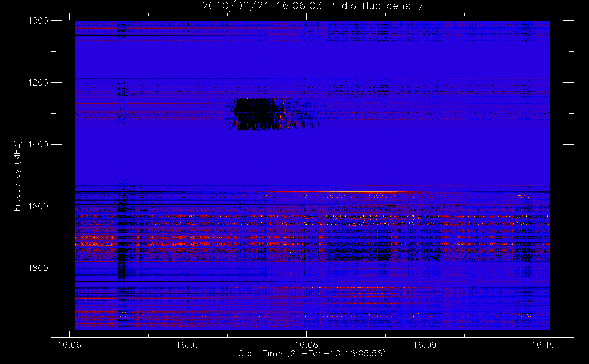The width and height of the screenshot is (589, 364).
Task: Click the 'Start Time (21-Feb-10 16:05:56)' label
Action: pos(312,353)
